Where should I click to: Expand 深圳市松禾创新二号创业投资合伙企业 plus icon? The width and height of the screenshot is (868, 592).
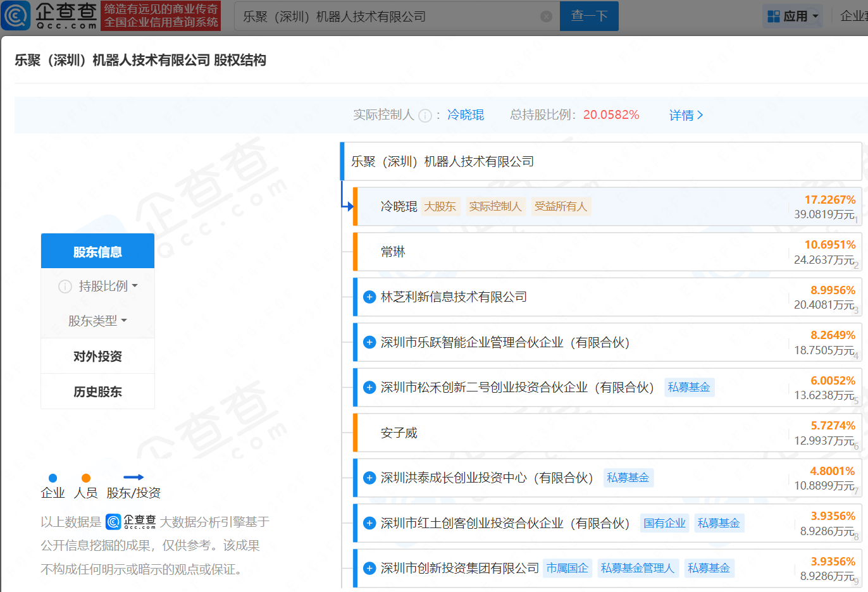pos(369,387)
